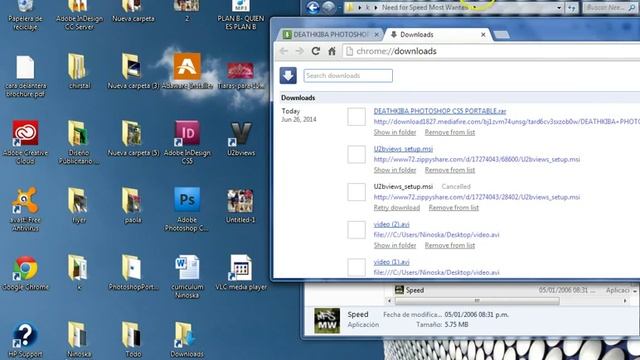Click the file icon of DEATHKIBA download entry
Viewport: 640px width, 360px height.
tap(356, 117)
